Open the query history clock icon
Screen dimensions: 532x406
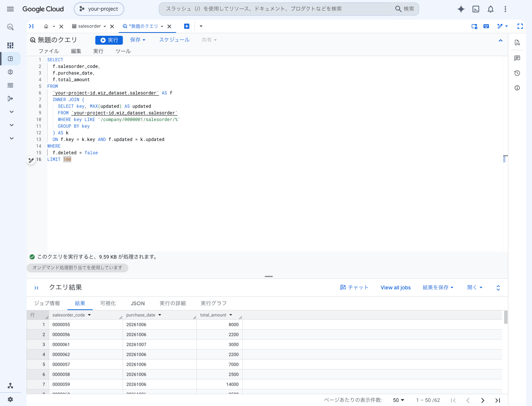click(x=517, y=73)
